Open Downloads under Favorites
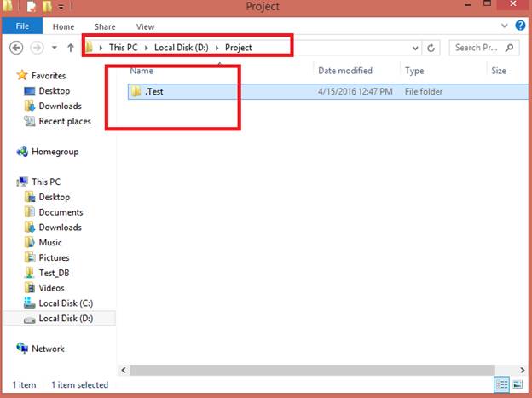Image resolution: width=532 pixels, height=398 pixels. click(x=60, y=107)
